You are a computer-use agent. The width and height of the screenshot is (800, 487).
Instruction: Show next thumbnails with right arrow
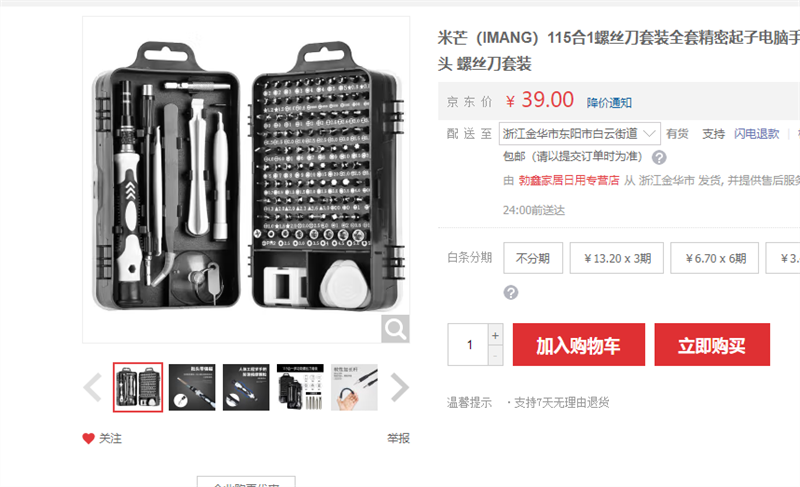[x=399, y=388]
